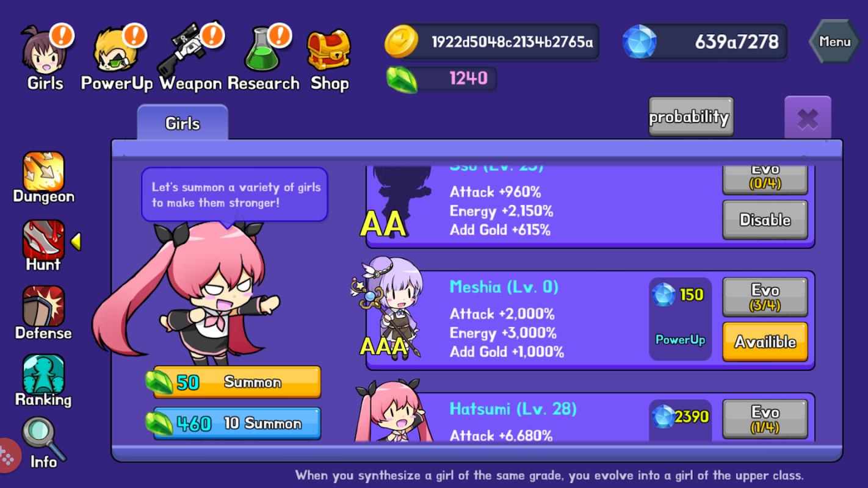Open the PowerUp menu icon

pos(117,49)
